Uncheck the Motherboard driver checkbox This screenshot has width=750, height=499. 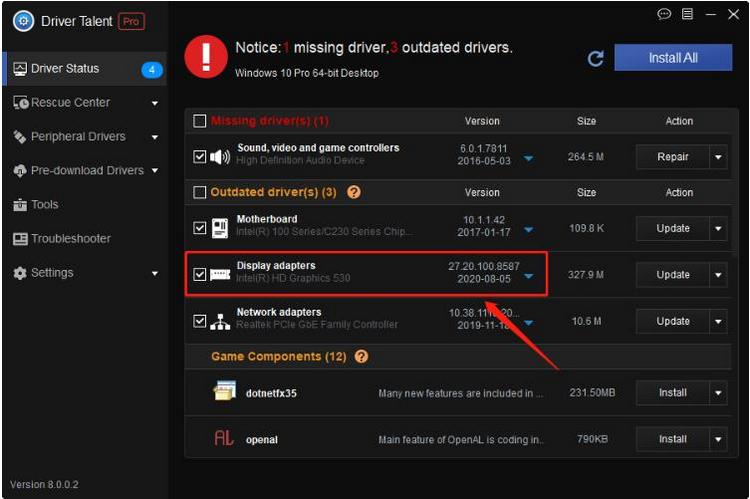(199, 228)
